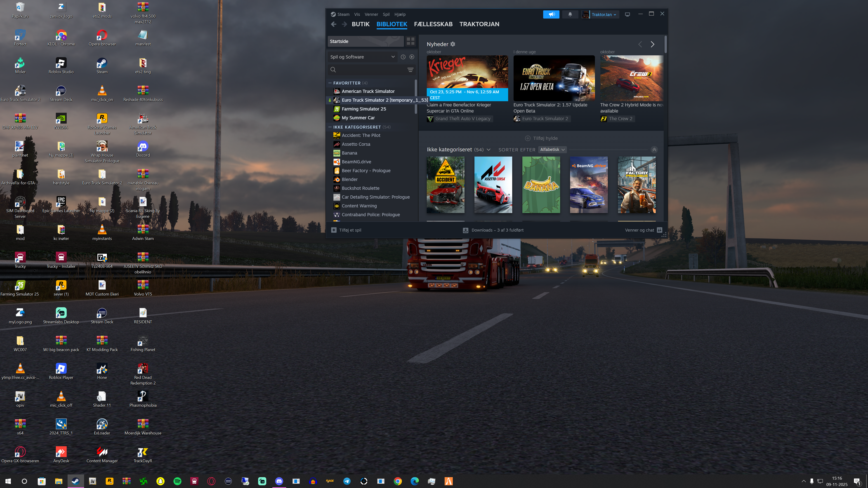Click the Steam announcements megaphone icon
This screenshot has height=488, width=868.
pyautogui.click(x=551, y=14)
